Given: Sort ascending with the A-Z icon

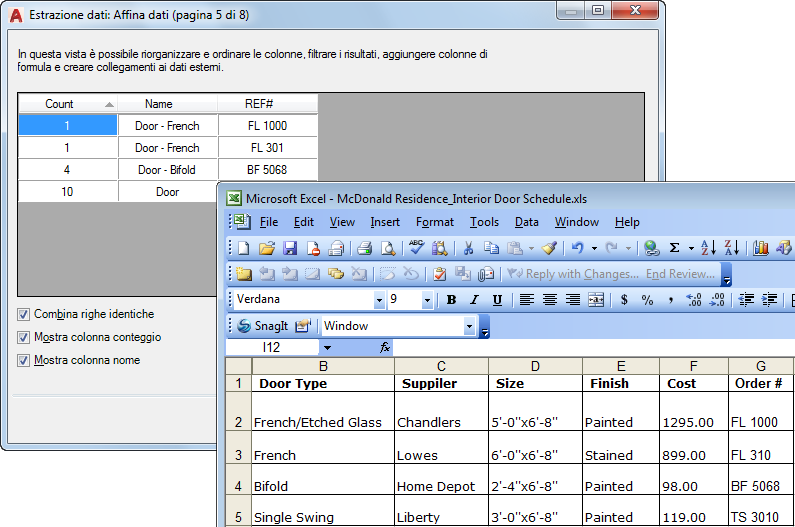Looking at the screenshot, I should tap(708, 248).
